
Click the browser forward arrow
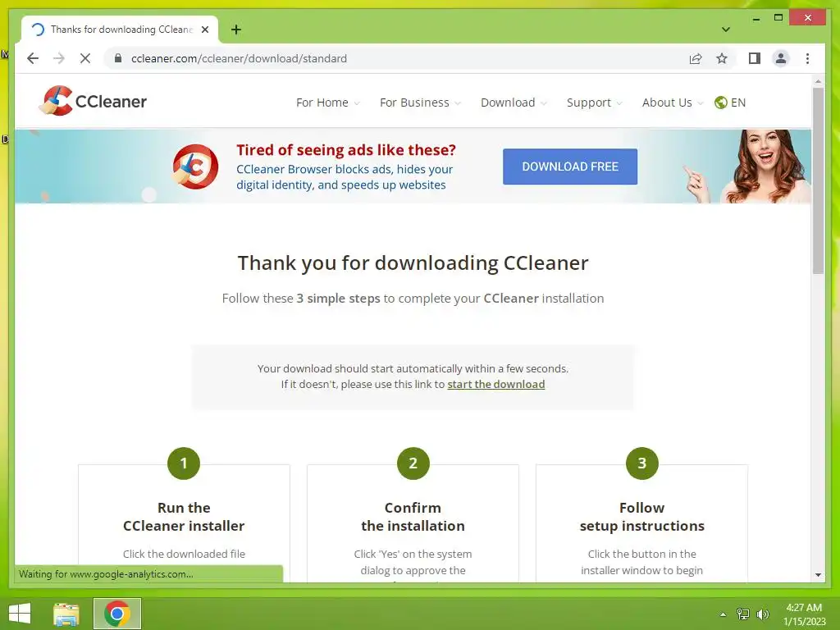tap(59, 58)
